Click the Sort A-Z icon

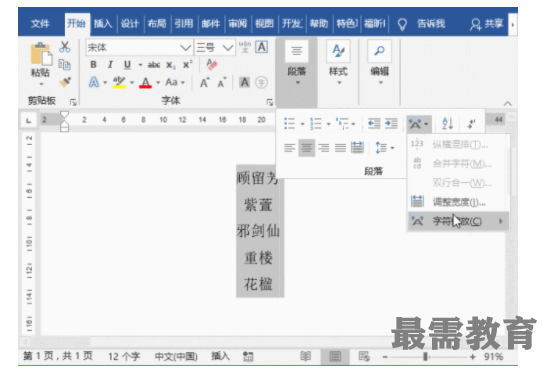[447, 123]
